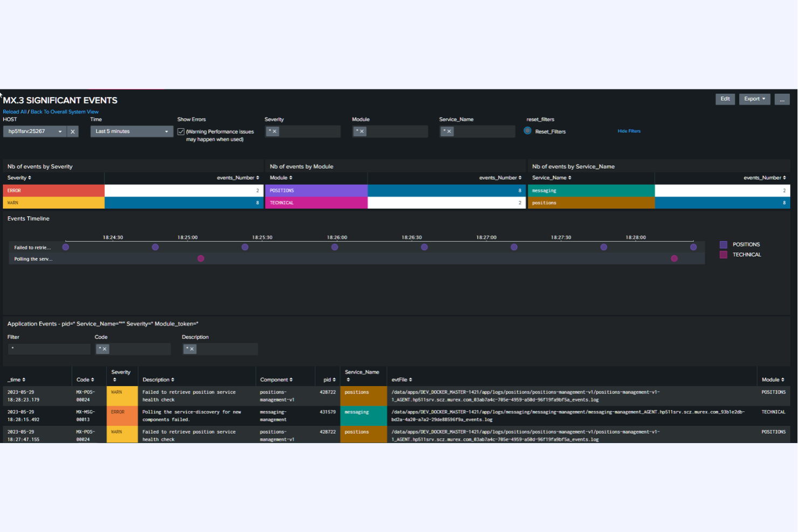Sort the service summary by Service_Name column
The image size is (798, 532).
tap(552, 178)
